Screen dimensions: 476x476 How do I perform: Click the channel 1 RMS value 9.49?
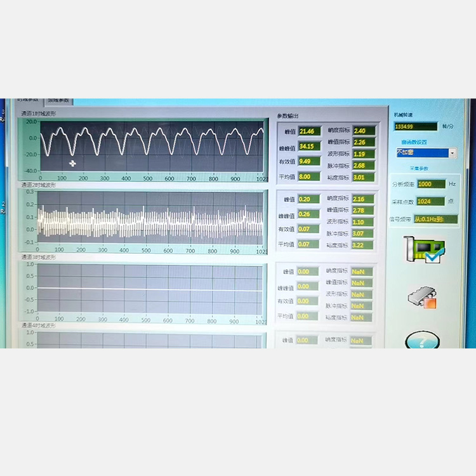(x=308, y=161)
